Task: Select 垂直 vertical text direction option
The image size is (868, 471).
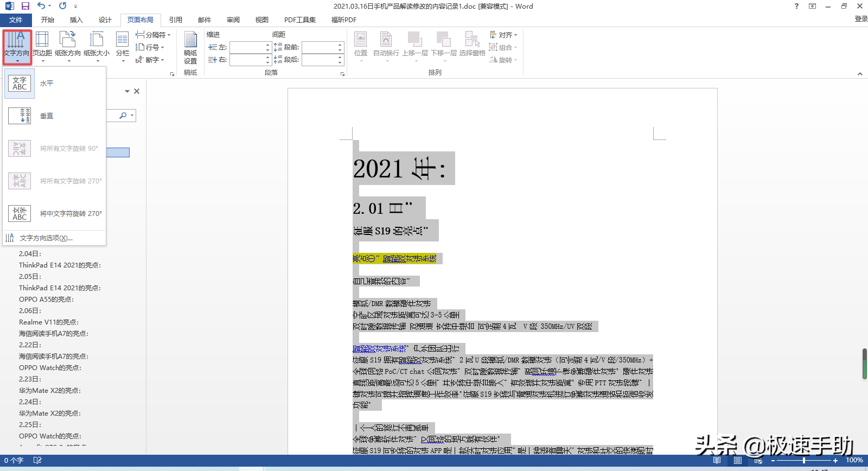Action: 54,116
